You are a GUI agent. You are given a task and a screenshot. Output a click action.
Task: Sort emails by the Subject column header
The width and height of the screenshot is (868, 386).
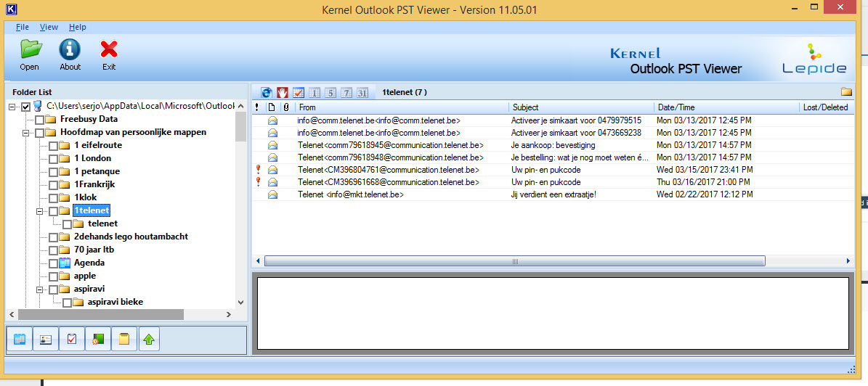(580, 107)
